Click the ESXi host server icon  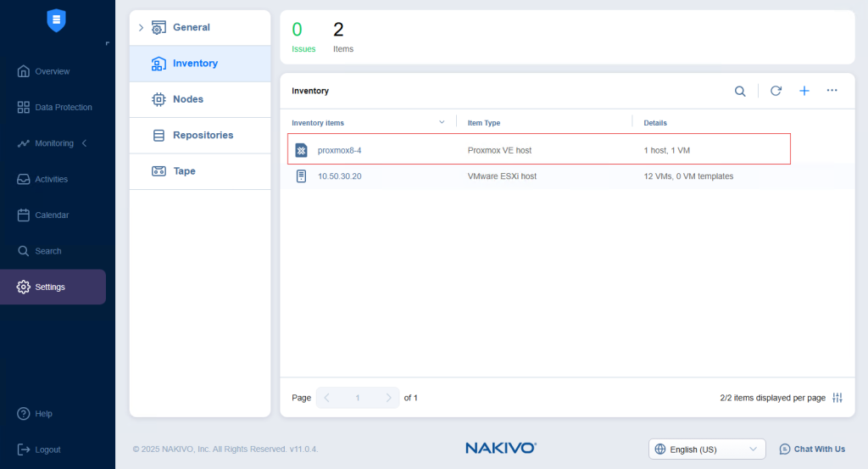(x=301, y=176)
